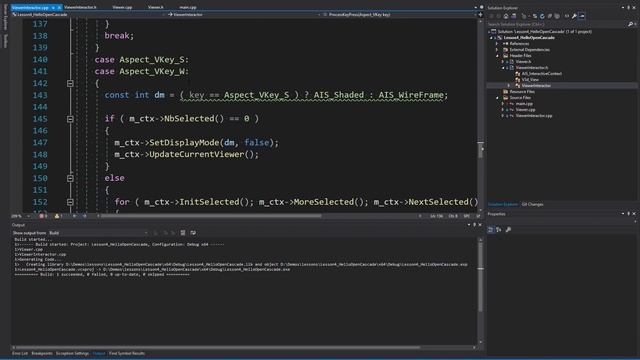
Task: Click Solution Explorer Home icon
Action: coord(506,16)
